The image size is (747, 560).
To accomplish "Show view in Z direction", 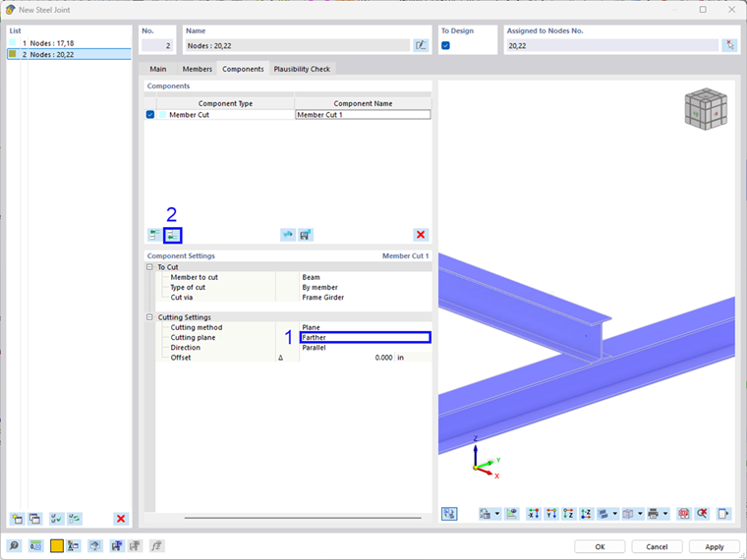I will coord(568,514).
